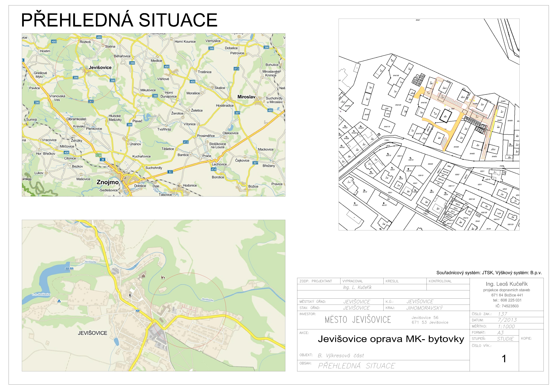Click the PŘEHLEDNÁ SITUACE page heading

click(x=119, y=20)
